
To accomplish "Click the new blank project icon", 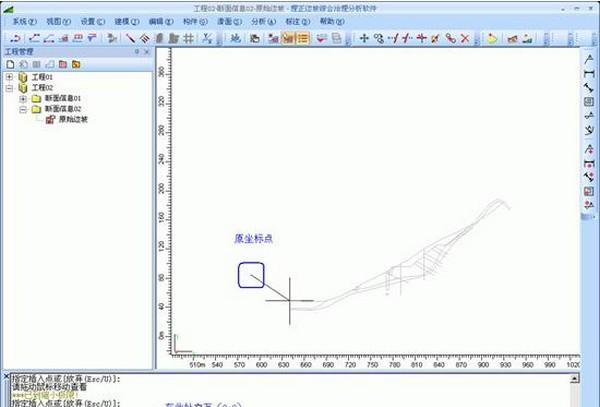I will [10, 64].
